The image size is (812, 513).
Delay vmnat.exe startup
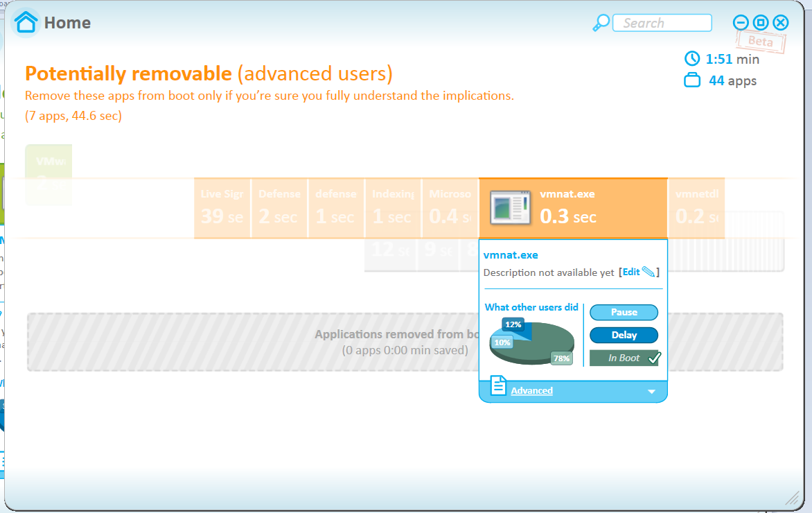tap(624, 335)
